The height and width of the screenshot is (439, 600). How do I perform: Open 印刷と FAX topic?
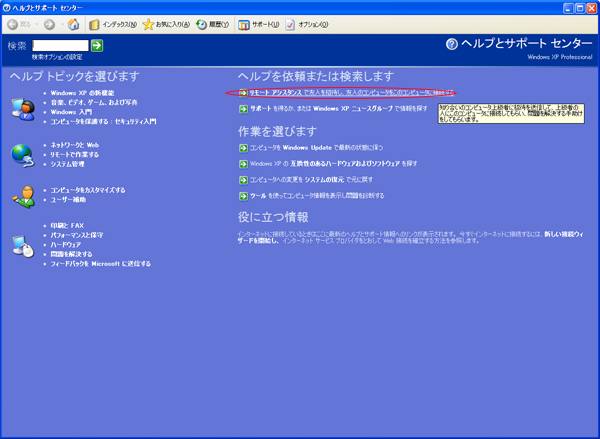pos(67,226)
